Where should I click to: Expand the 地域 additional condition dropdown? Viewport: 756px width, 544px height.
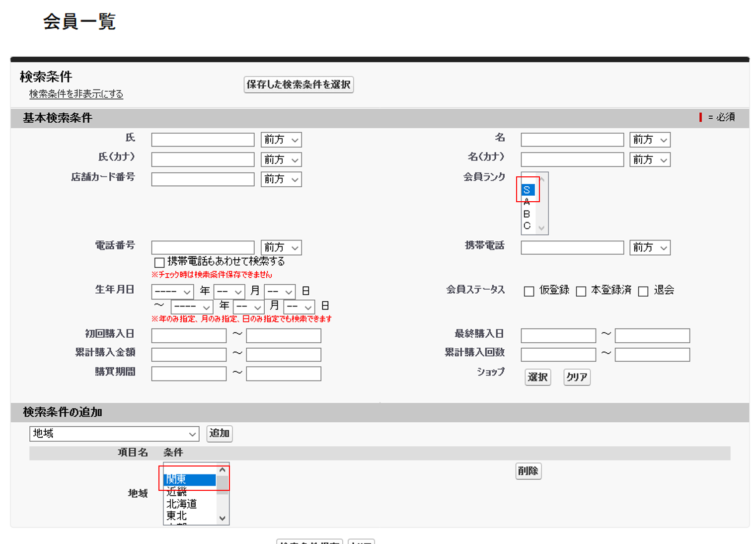pos(114,434)
